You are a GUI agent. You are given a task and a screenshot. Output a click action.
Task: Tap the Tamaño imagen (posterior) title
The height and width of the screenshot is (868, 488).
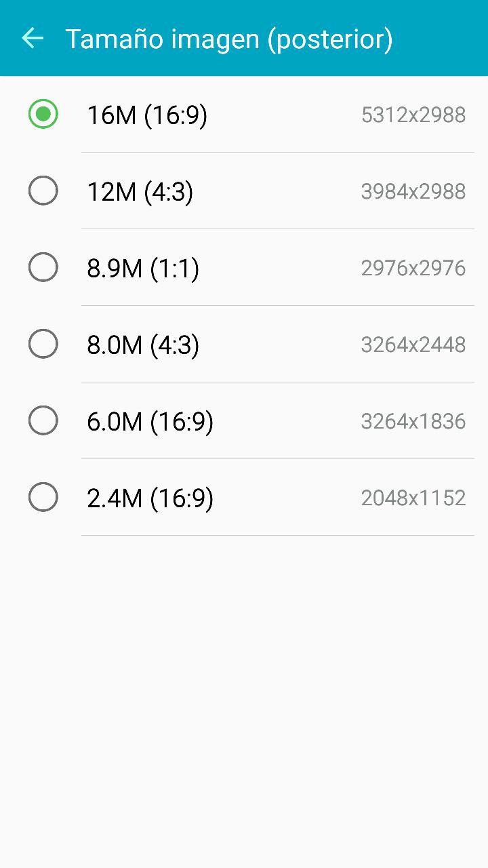(229, 39)
